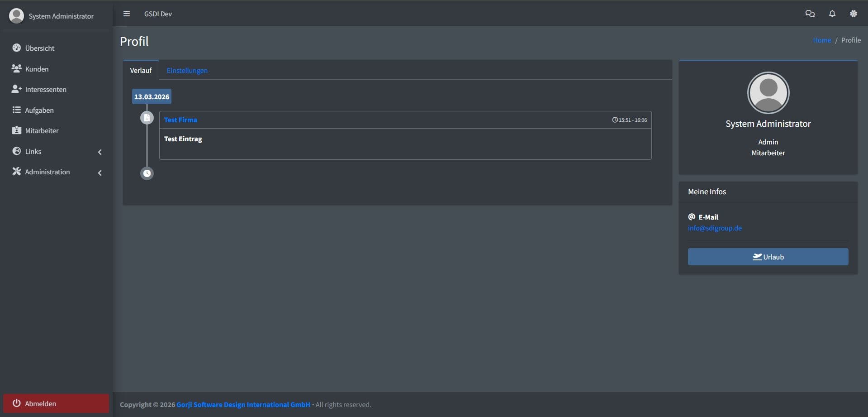
Task: Open the Test Firma entry
Action: pos(180,120)
